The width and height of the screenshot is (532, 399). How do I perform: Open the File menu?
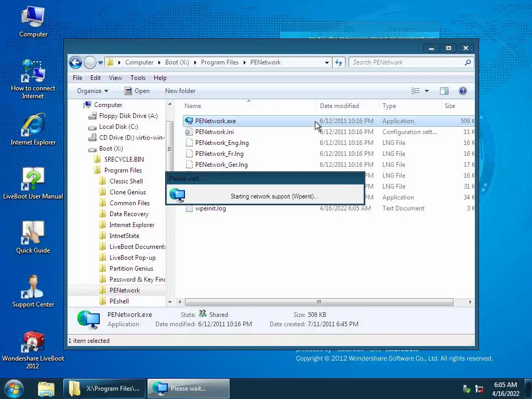point(77,78)
